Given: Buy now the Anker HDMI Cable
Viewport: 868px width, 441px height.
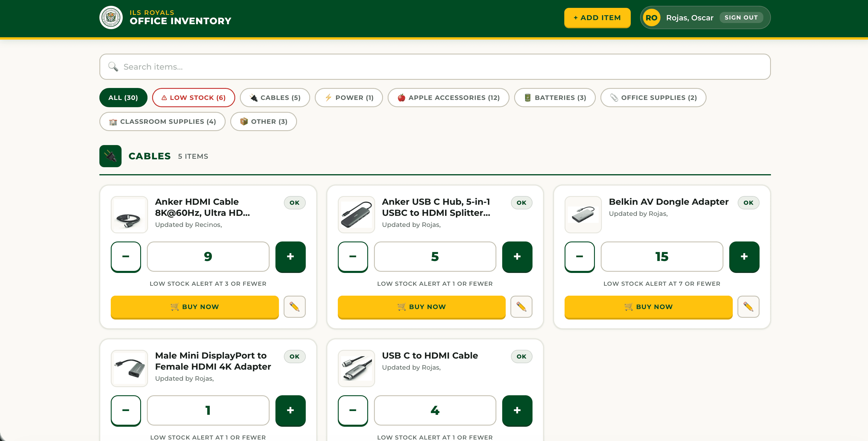Looking at the screenshot, I should click(194, 307).
